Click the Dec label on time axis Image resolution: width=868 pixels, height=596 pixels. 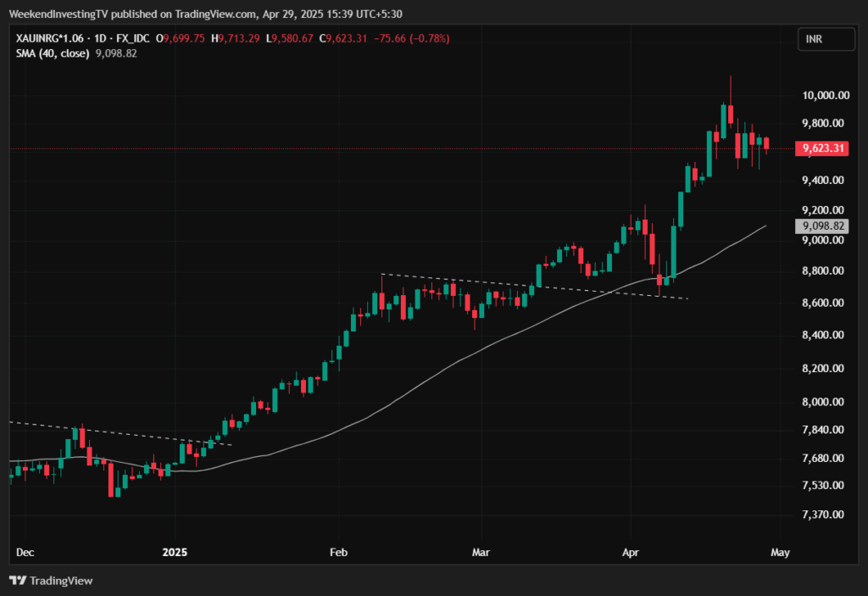[25, 552]
